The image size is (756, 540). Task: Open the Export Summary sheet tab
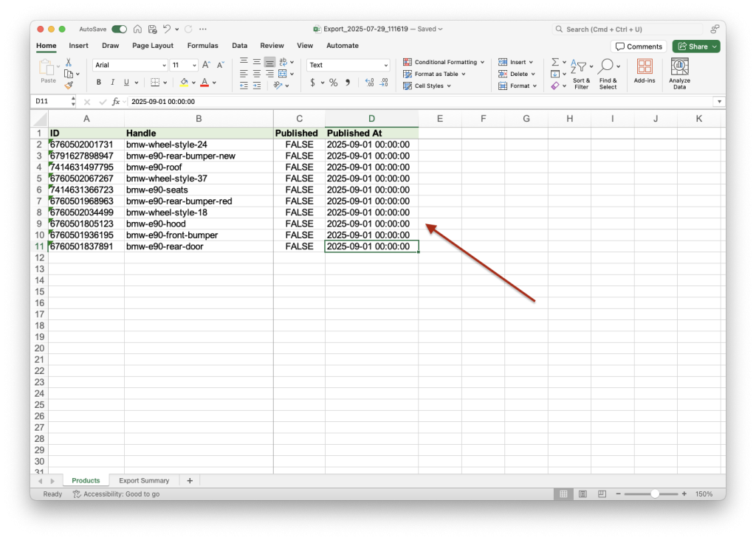pos(144,480)
